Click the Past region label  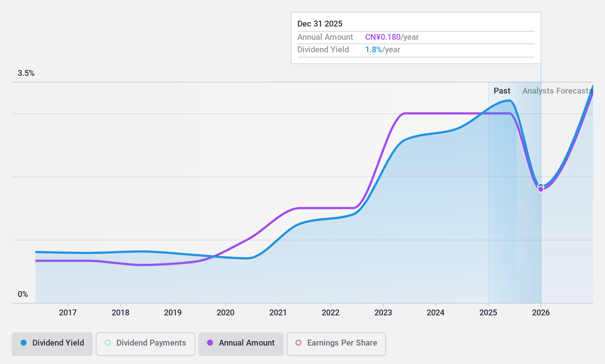point(502,91)
